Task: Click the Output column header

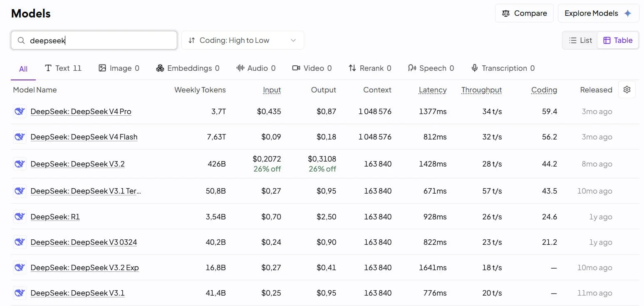Action: click(324, 90)
